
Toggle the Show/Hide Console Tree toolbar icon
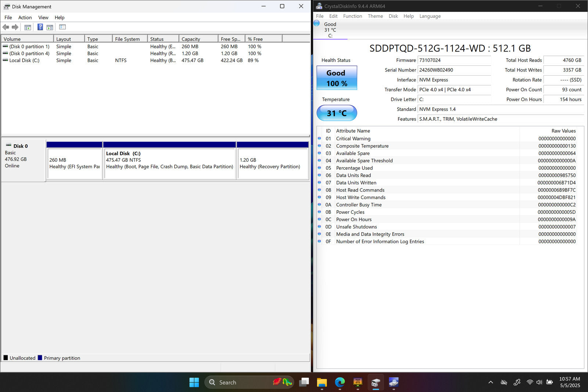28,27
